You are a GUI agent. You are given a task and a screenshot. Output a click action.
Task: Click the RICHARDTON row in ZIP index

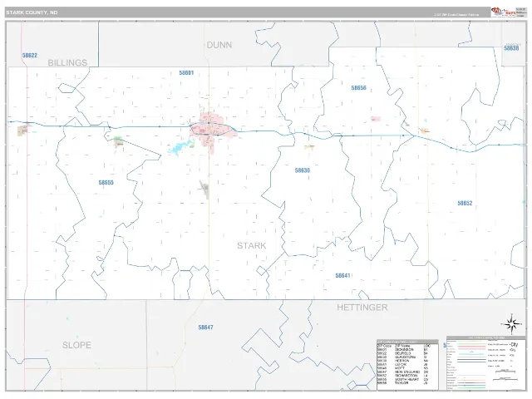403,376
